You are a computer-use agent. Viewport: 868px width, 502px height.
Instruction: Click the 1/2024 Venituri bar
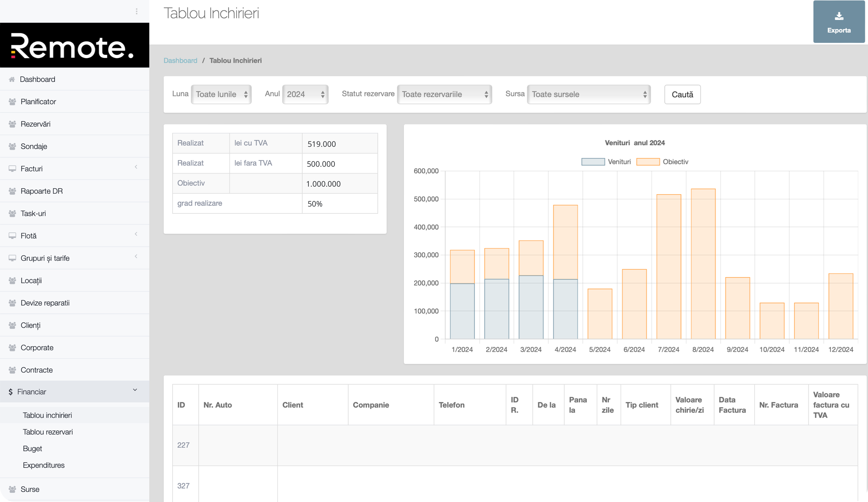pos(462,311)
